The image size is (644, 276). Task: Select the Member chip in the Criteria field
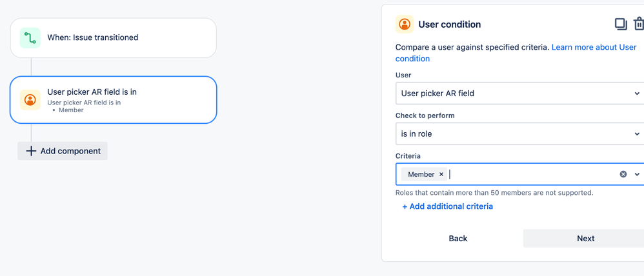coord(421,174)
